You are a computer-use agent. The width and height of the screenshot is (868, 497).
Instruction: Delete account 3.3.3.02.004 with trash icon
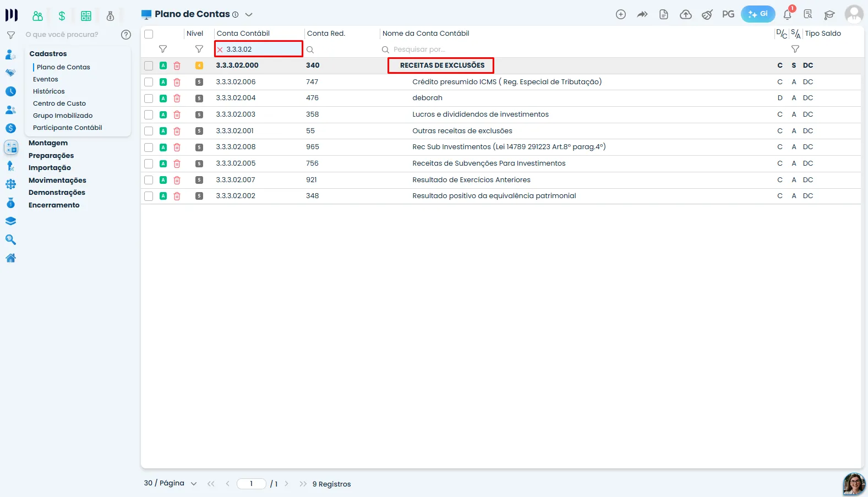tap(177, 99)
